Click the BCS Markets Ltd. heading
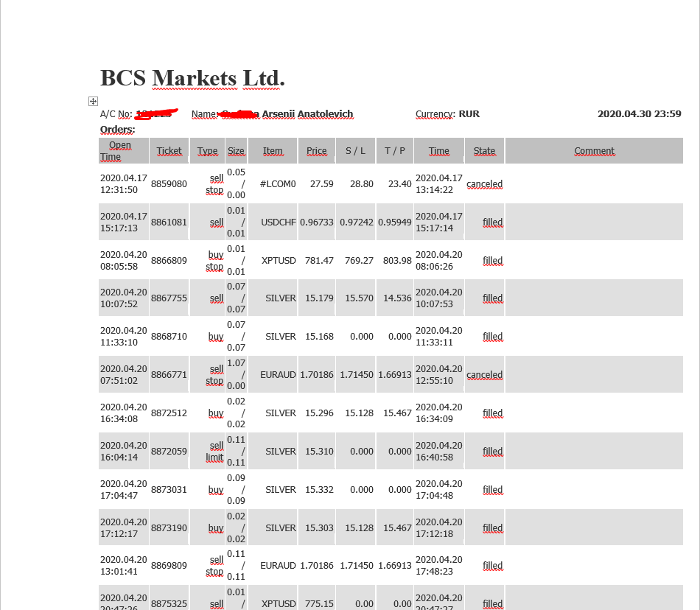Screen dimensions: 700x610 [192, 78]
